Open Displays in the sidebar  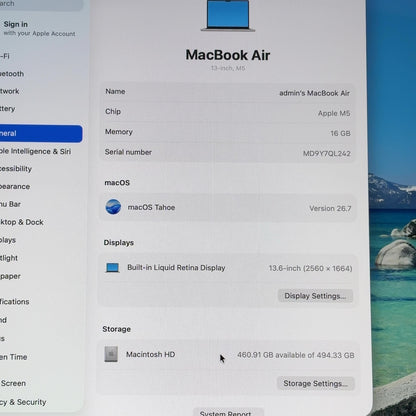8,240
